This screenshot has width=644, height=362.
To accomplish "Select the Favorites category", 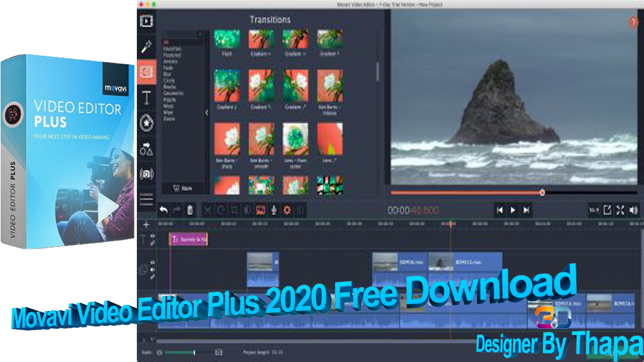I will pos(172,49).
